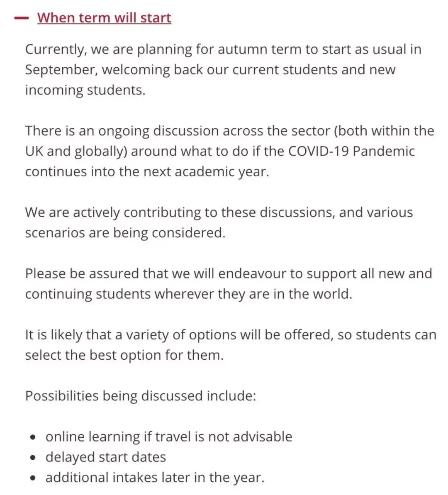Click the bullet beside 'delayed start dates'

coord(33,458)
